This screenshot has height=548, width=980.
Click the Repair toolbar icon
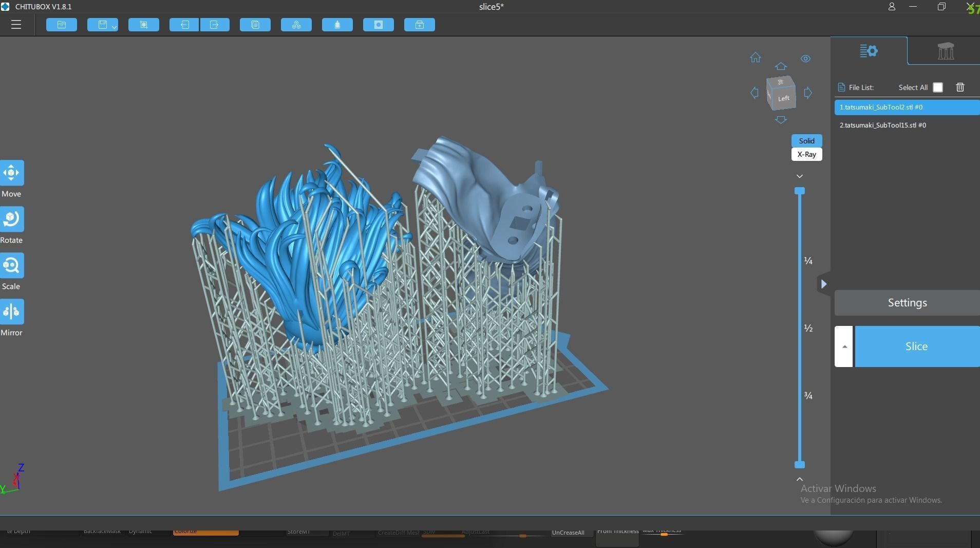[420, 25]
